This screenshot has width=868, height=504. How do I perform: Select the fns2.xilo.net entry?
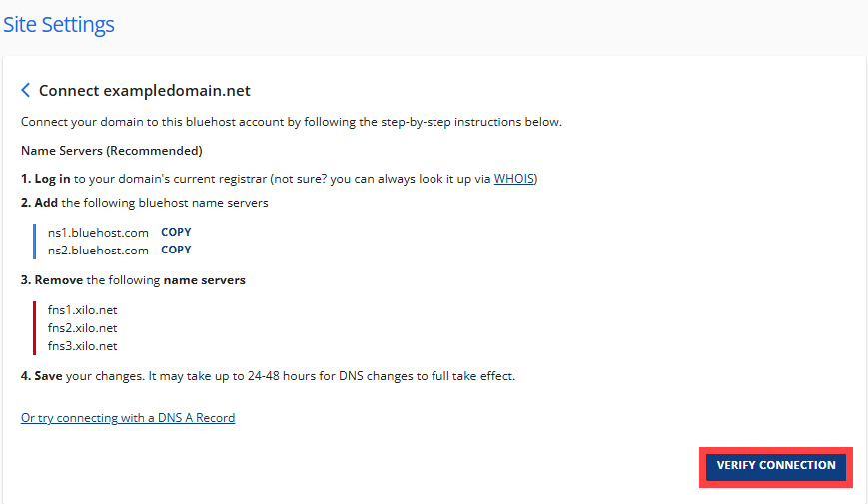coord(82,328)
